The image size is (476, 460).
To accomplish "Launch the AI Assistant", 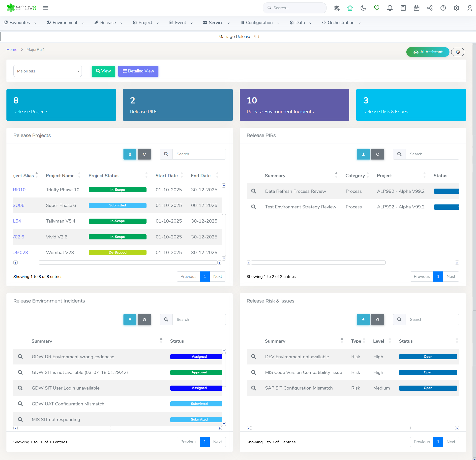I will coord(428,52).
